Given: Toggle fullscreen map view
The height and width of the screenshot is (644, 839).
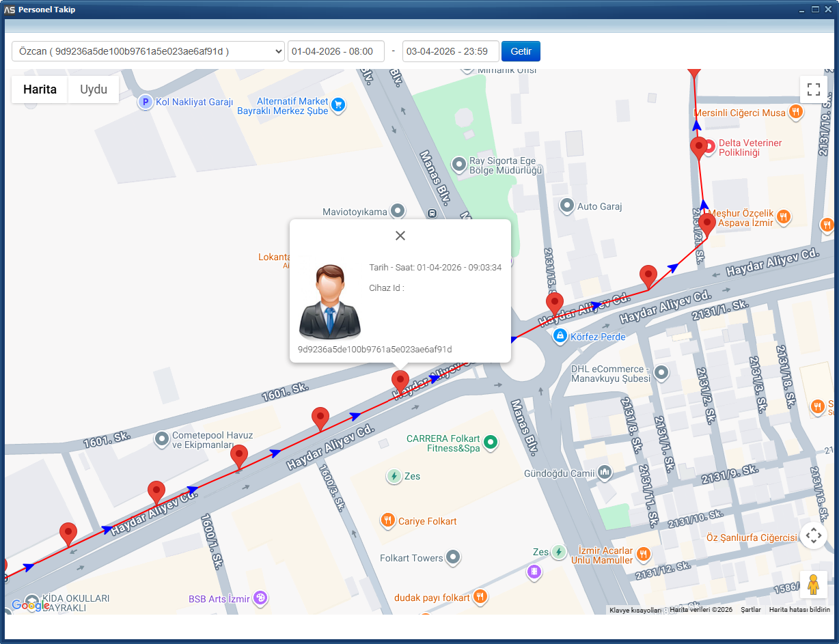Looking at the screenshot, I should (x=813, y=89).
